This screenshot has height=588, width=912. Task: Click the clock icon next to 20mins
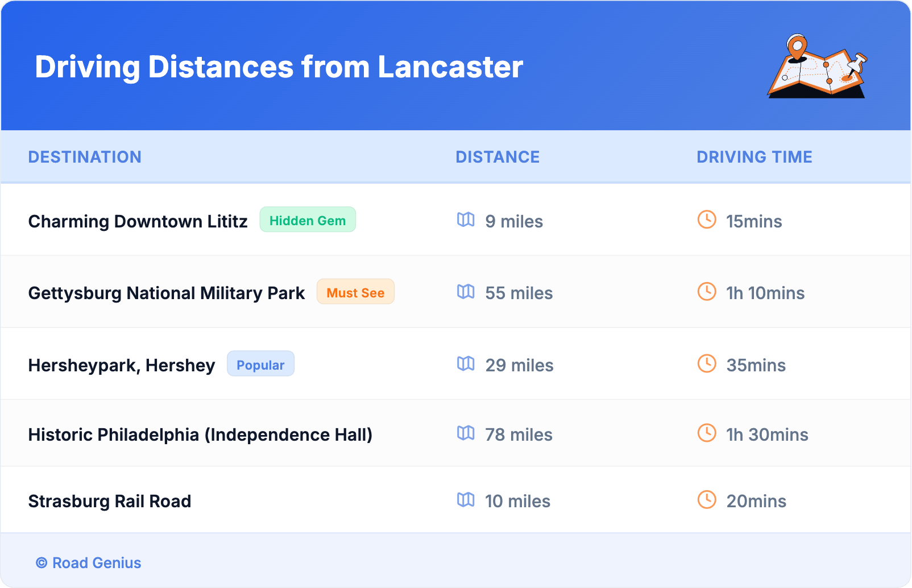click(707, 500)
